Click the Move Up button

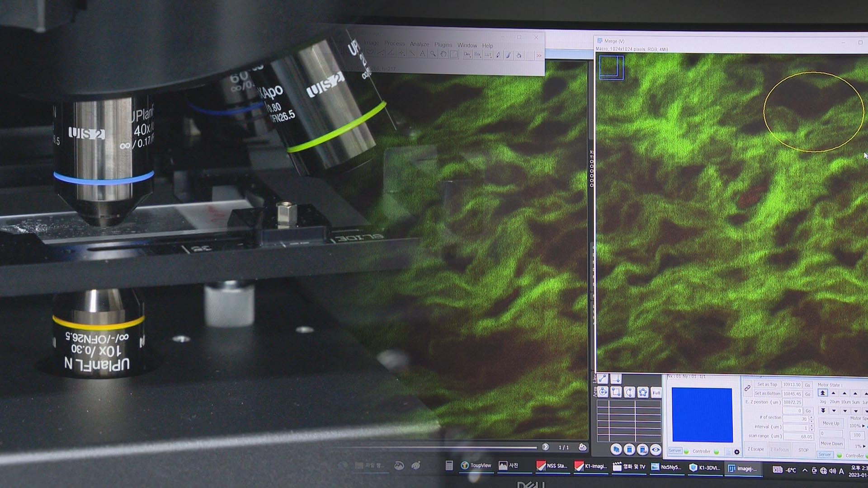[831, 423]
